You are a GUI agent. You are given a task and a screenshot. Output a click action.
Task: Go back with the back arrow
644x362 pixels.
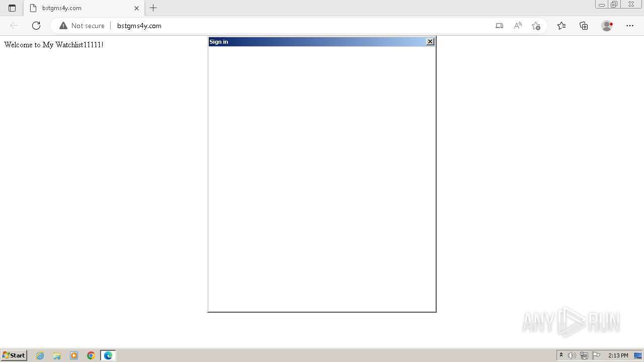[x=14, y=26]
